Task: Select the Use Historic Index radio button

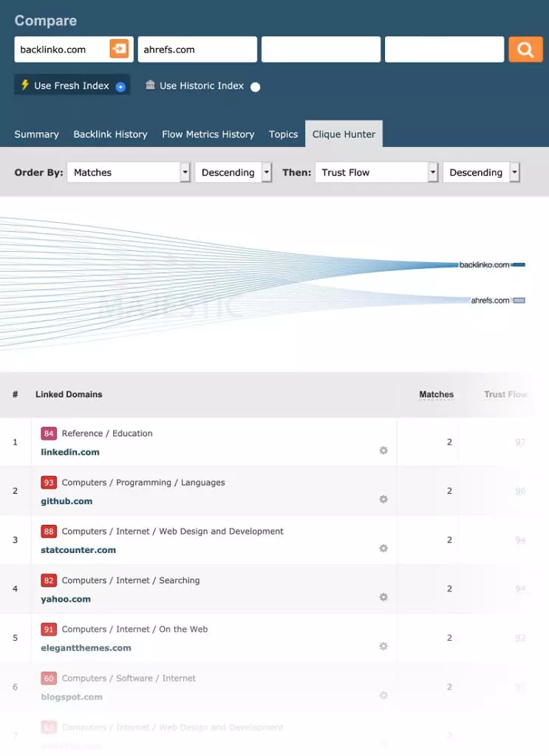Action: pyautogui.click(x=255, y=87)
